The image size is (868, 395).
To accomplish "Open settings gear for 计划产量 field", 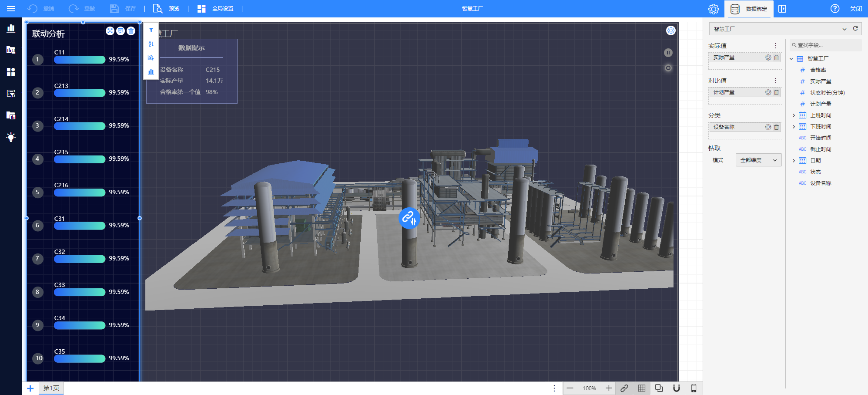I will click(768, 92).
